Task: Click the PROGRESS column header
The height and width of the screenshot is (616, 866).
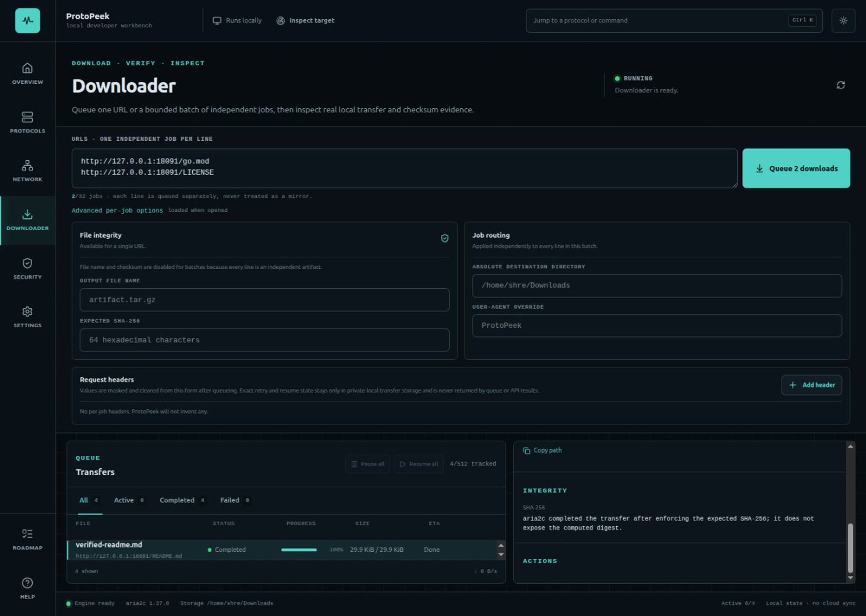Action: point(301,523)
